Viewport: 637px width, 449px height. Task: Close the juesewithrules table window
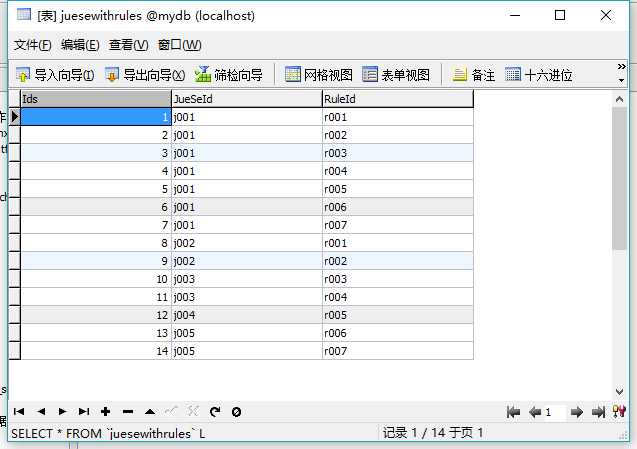[x=606, y=15]
